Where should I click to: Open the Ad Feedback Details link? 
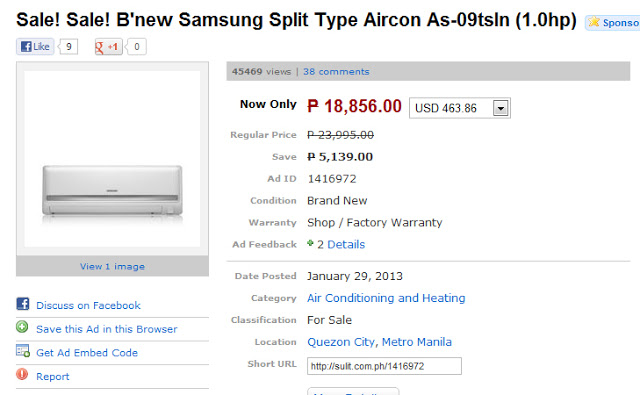coord(346,244)
